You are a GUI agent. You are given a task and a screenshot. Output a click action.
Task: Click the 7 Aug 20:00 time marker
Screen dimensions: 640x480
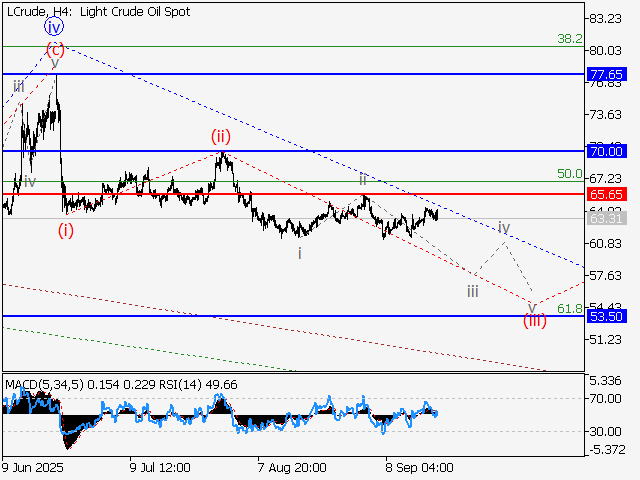290,467
